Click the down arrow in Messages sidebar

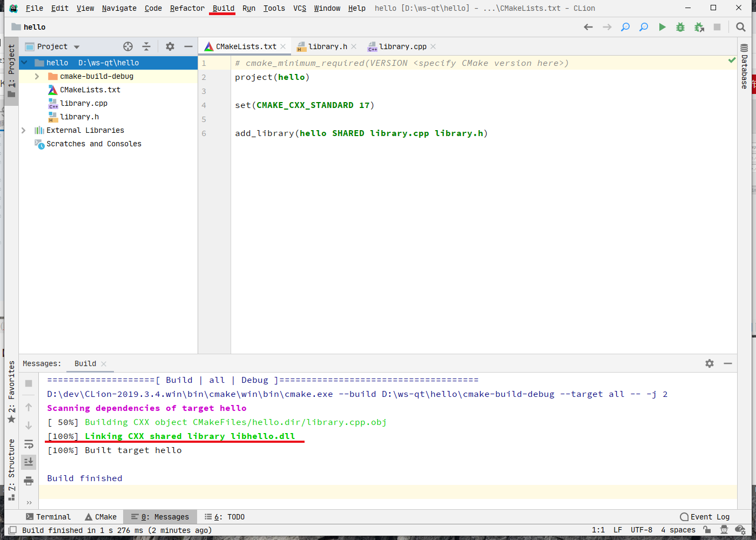[x=29, y=426]
